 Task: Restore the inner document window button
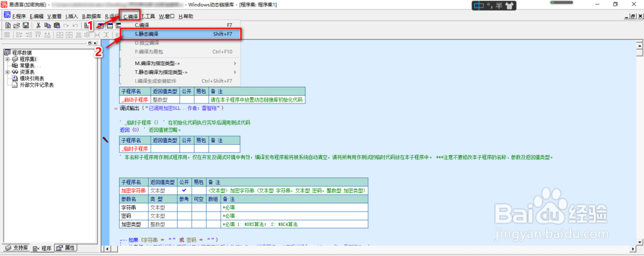coord(633,16)
